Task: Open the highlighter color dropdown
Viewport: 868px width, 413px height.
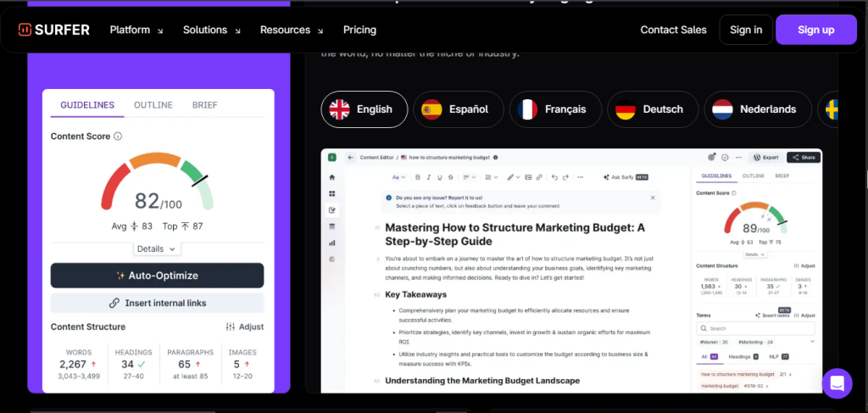Action: click(x=513, y=178)
